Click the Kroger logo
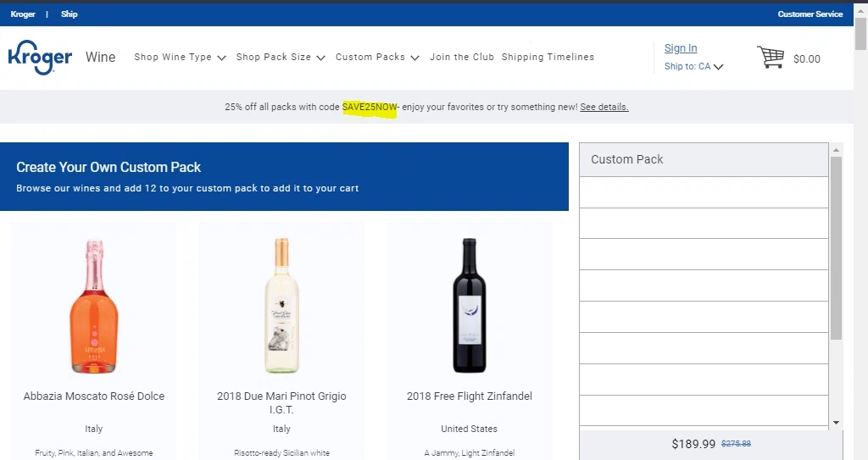Screen dimensions: 868x460 [x=40, y=57]
